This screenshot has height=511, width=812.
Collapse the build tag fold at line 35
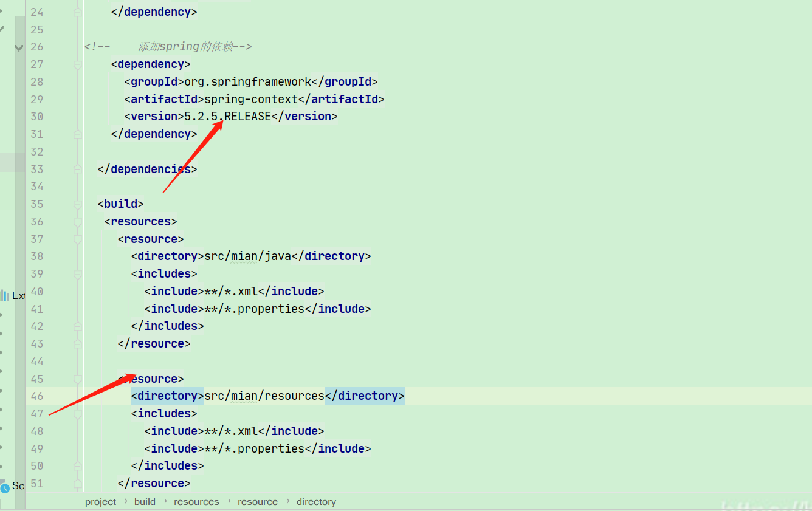(x=77, y=204)
